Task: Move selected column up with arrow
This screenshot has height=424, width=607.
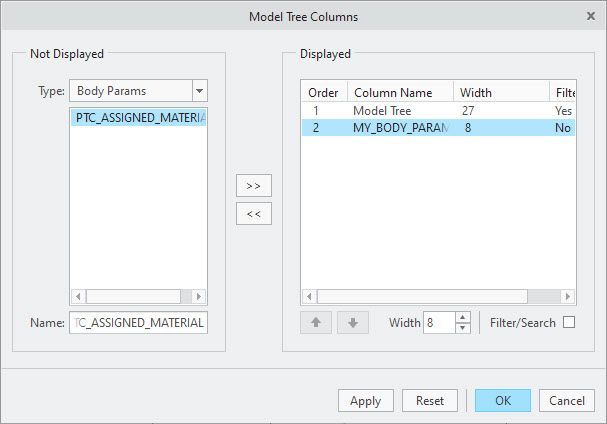Action: (316, 323)
